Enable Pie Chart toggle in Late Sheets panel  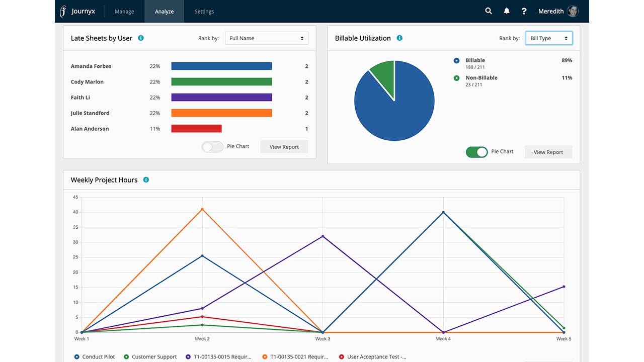pyautogui.click(x=212, y=147)
